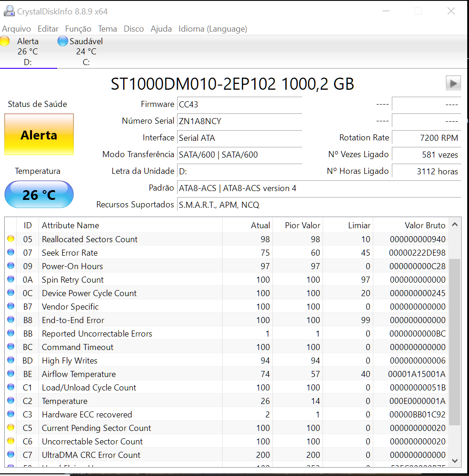The height and width of the screenshot is (476, 469).
Task: Click the blue status dot for High Fly Writes
Action: (x=11, y=360)
